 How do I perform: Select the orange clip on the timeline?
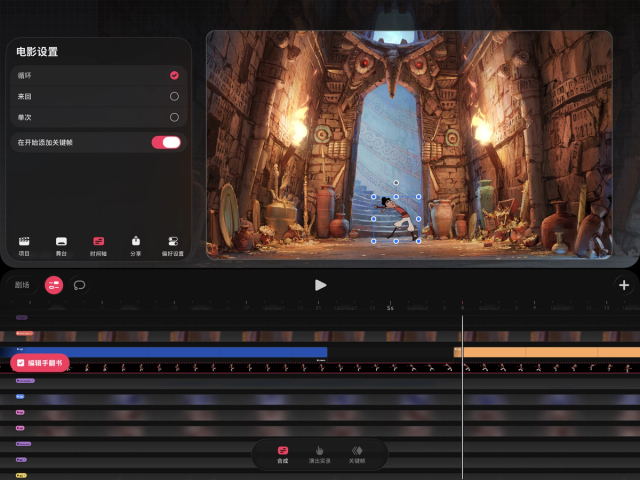pos(546,352)
